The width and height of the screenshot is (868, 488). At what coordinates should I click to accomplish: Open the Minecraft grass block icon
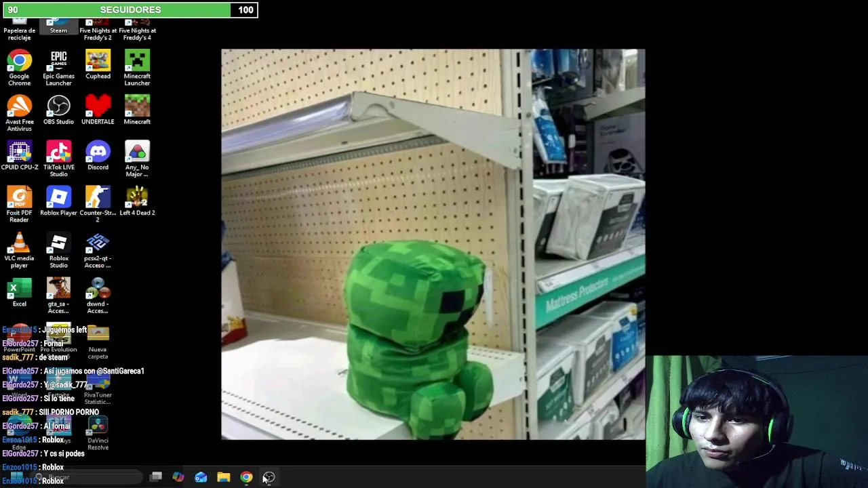[137, 110]
